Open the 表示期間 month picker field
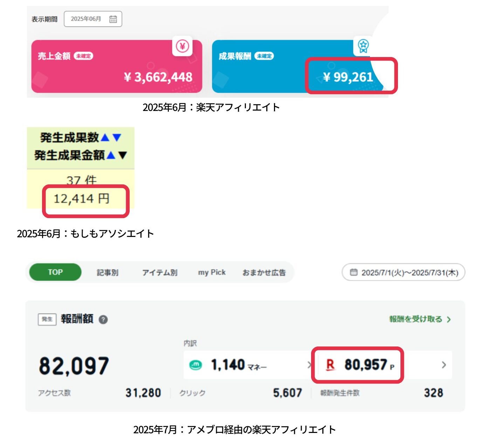The image size is (495, 448). coord(93,19)
